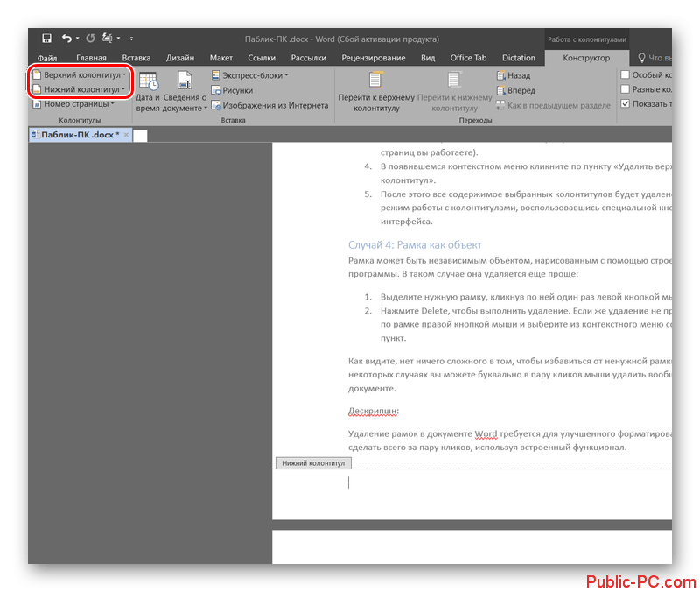Navigate with the Вперед button
Image resolution: width=700 pixels, height=592 pixels.
tap(515, 90)
